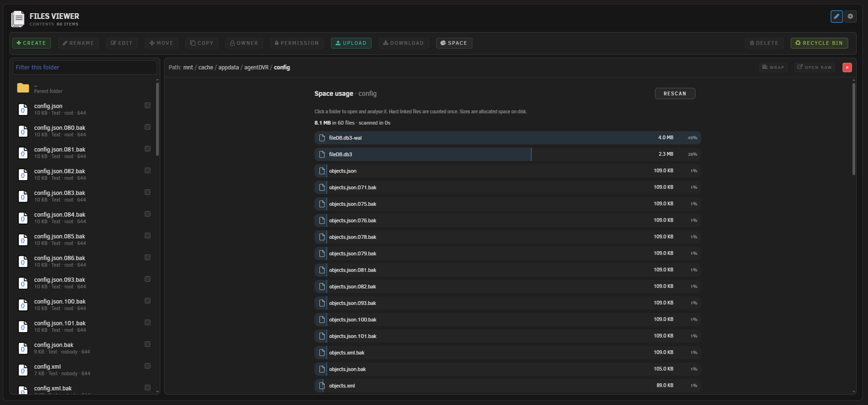Screen dimensions: 868x405
Task: Click the Space toolbar button
Action: (x=454, y=43)
